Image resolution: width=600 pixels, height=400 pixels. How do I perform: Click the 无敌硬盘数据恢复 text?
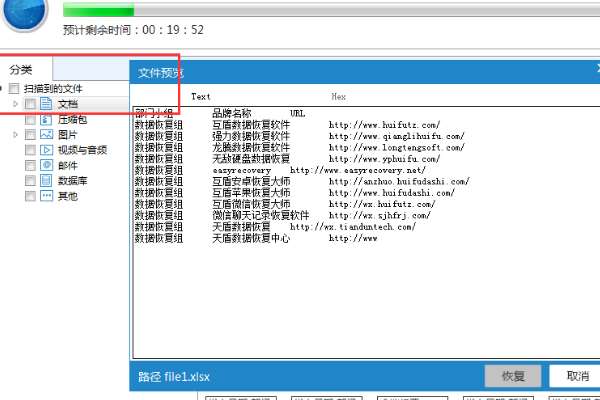click(x=251, y=159)
